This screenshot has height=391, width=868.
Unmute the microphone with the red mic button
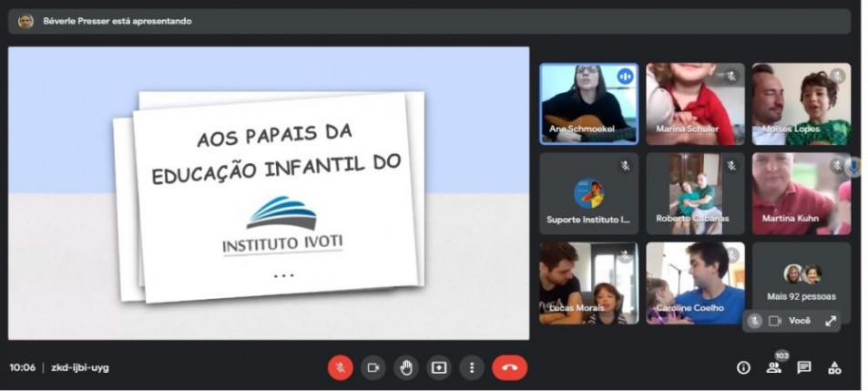(x=340, y=367)
